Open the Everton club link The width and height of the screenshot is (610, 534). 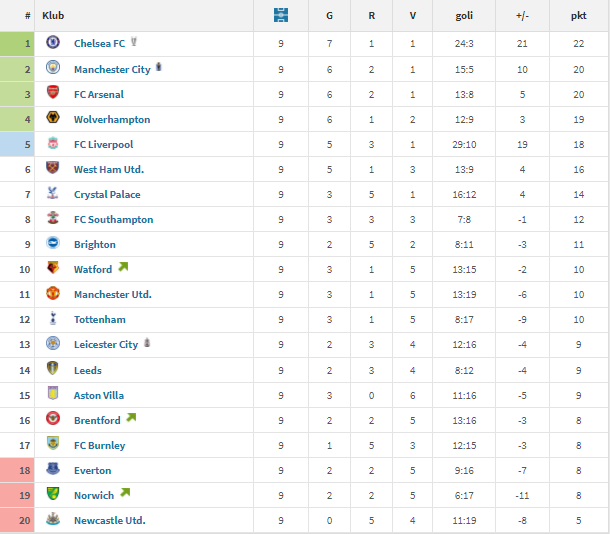coord(93,471)
